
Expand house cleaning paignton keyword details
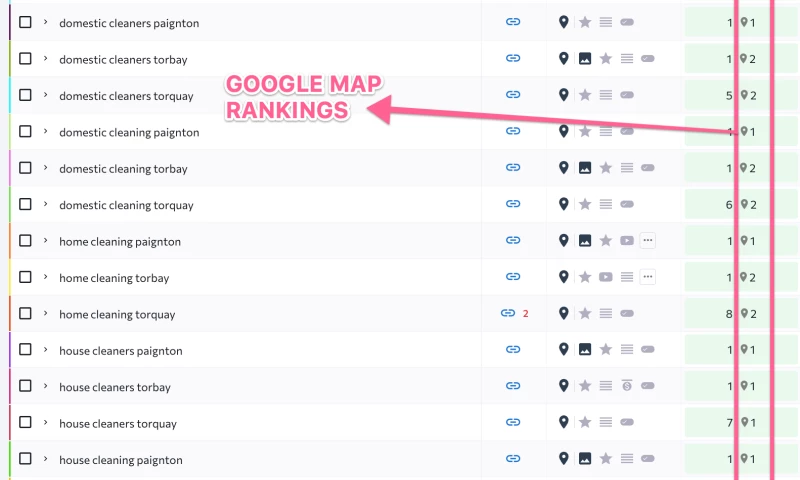pos(45,459)
